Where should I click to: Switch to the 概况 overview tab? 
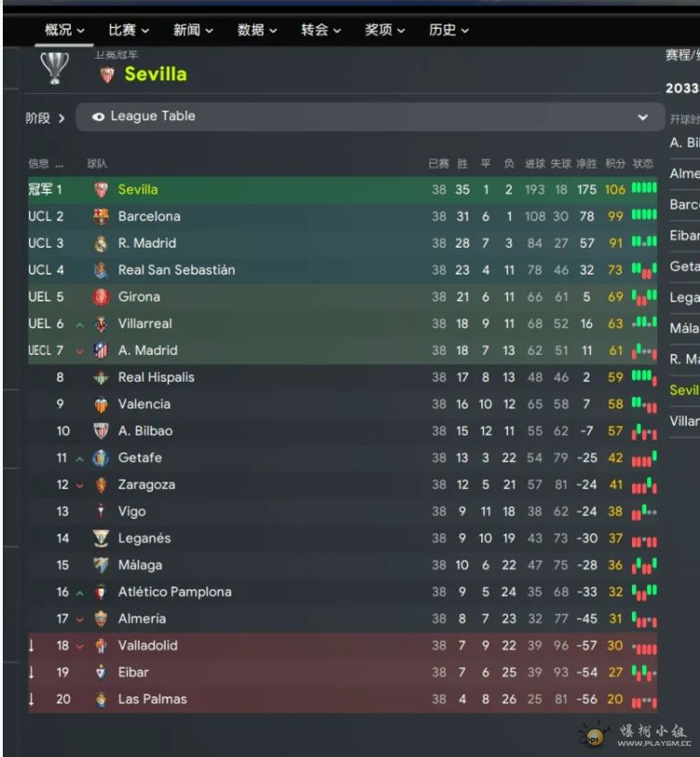[x=64, y=31]
